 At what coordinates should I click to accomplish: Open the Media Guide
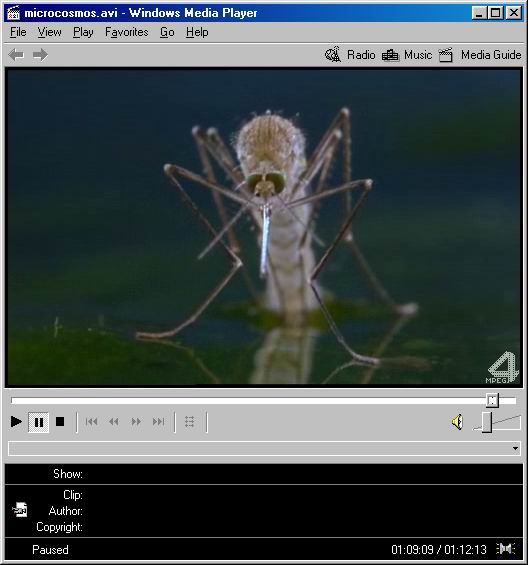point(480,55)
